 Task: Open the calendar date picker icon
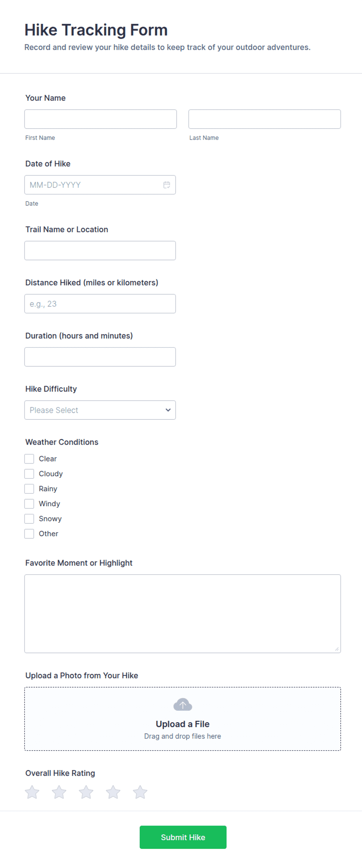pyautogui.click(x=167, y=185)
